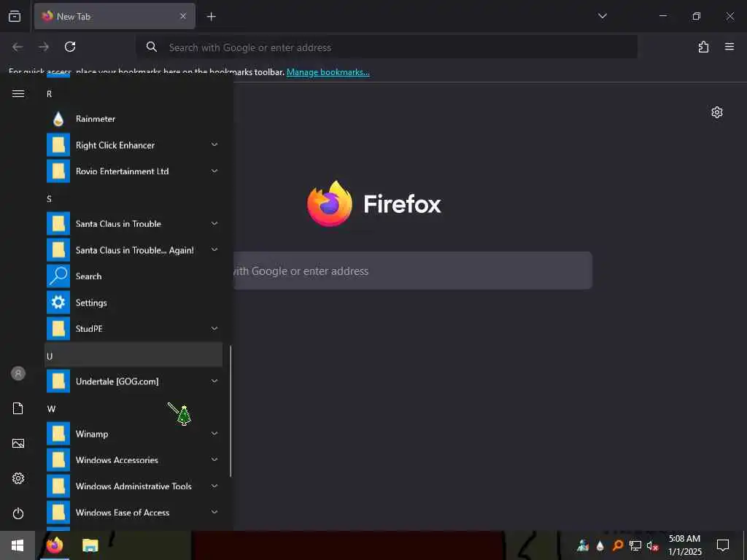Image resolution: width=747 pixels, height=560 pixels.
Task: Expand the Start menu hamburger button
Action: [x=18, y=94]
